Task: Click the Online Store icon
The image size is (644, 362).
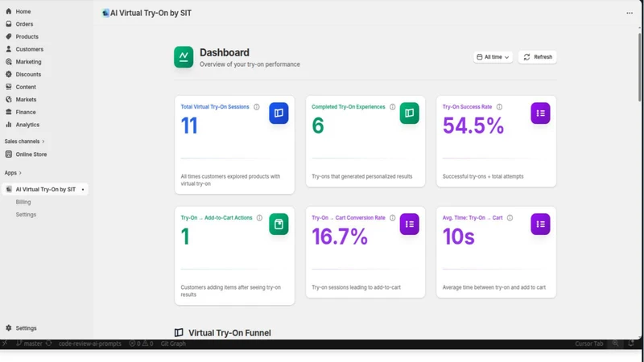Action: (9, 154)
